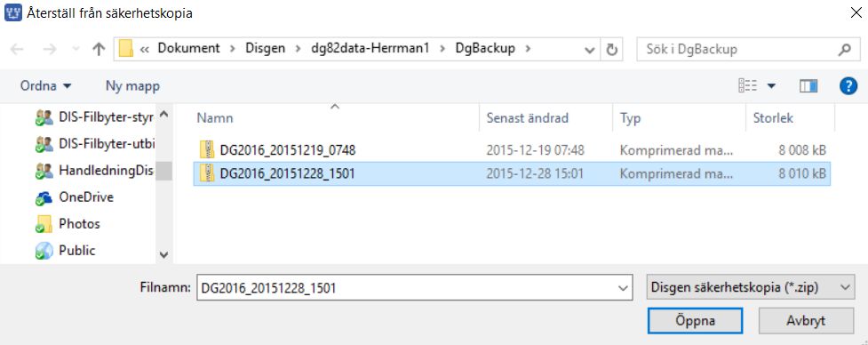
Task: Expand the address bar history dropdown
Action: tap(590, 50)
